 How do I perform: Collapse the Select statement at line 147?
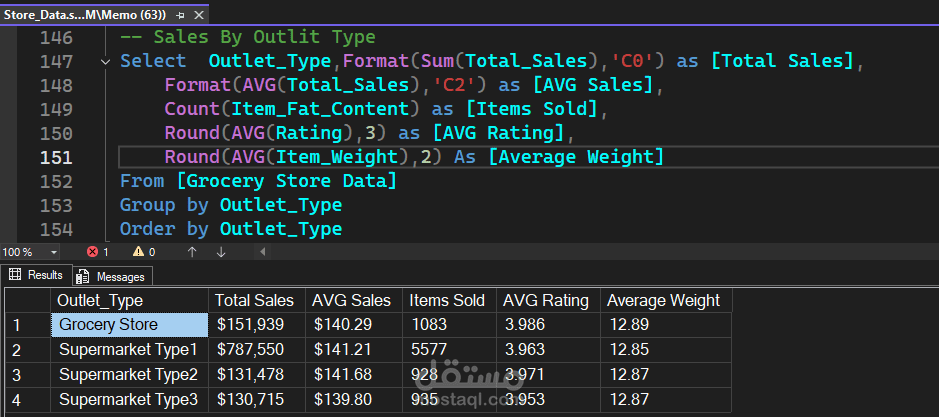tap(107, 62)
